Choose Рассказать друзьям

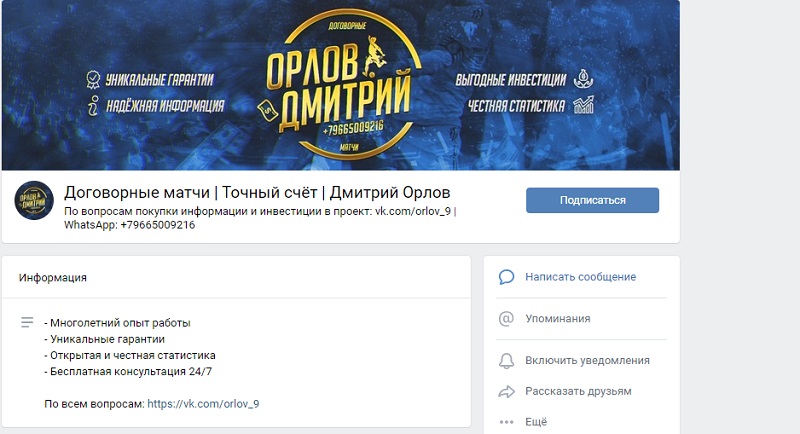578,391
